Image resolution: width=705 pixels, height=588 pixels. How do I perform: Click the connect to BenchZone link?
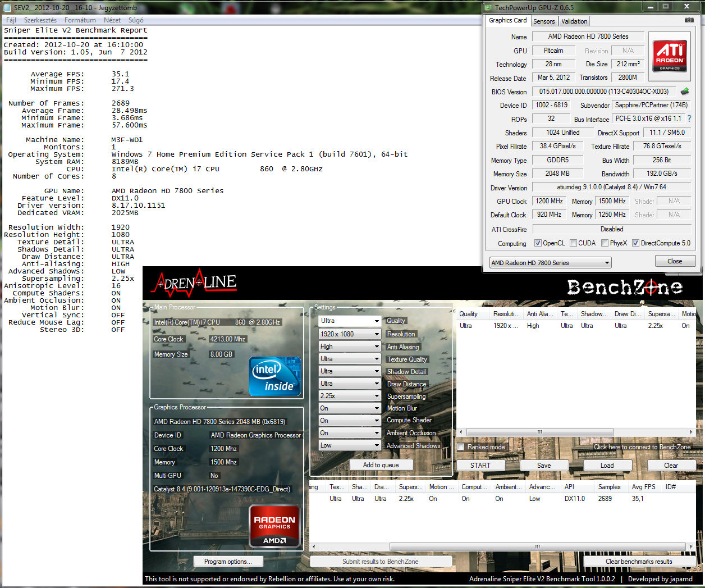tap(642, 447)
